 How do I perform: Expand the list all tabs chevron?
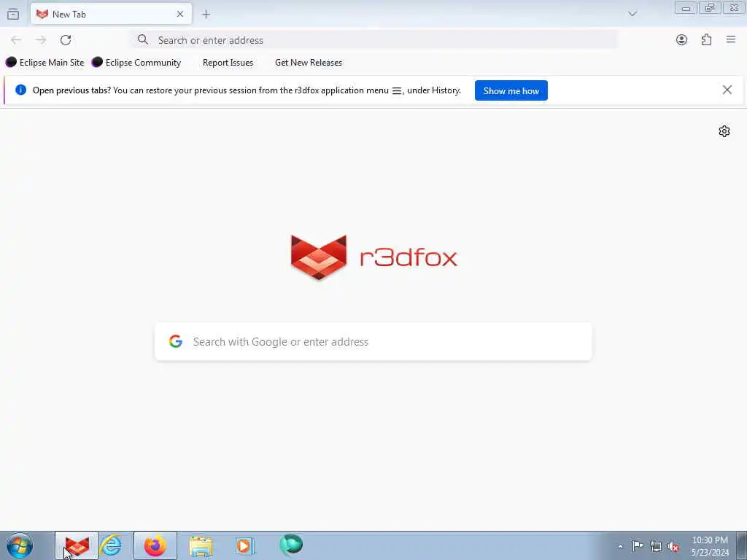(x=632, y=14)
